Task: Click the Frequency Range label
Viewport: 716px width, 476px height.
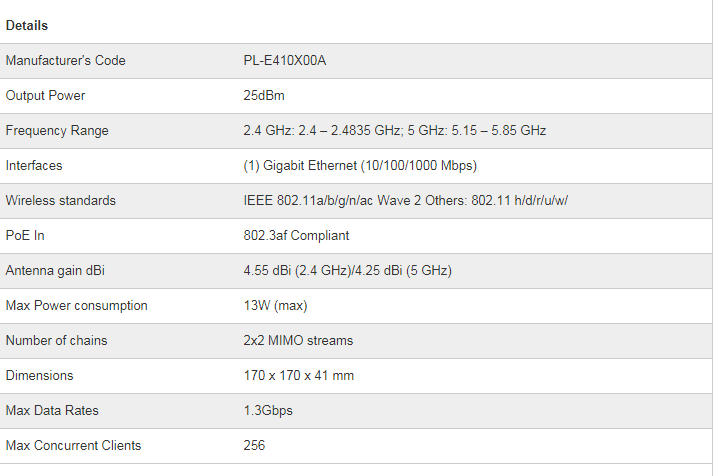Action: (x=57, y=131)
